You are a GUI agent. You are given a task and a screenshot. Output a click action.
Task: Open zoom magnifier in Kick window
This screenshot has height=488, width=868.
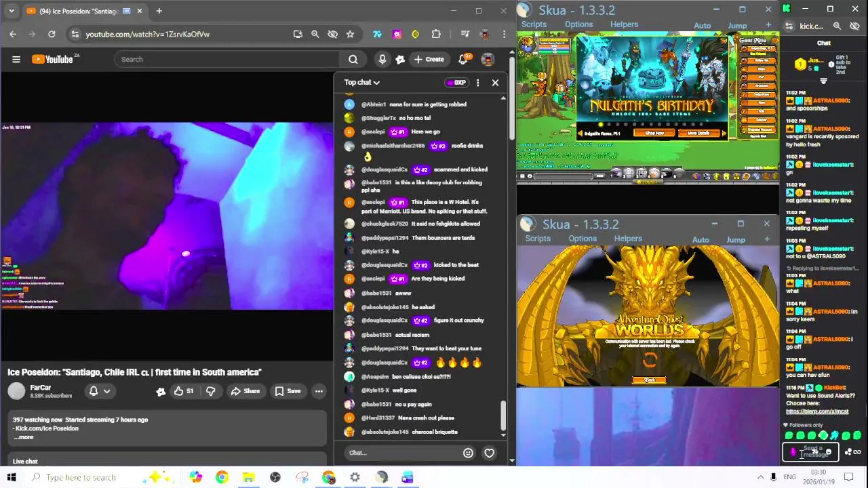tap(837, 26)
